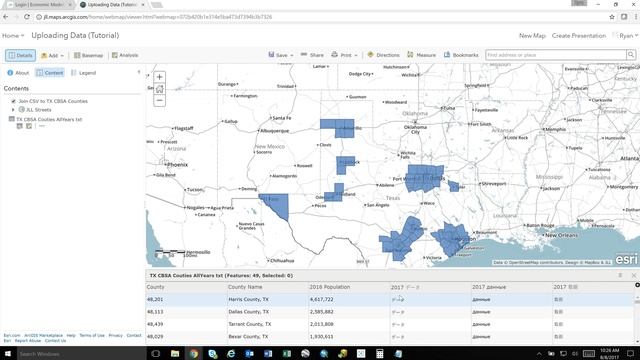Open the Bookmarks tool

[x=461, y=55]
